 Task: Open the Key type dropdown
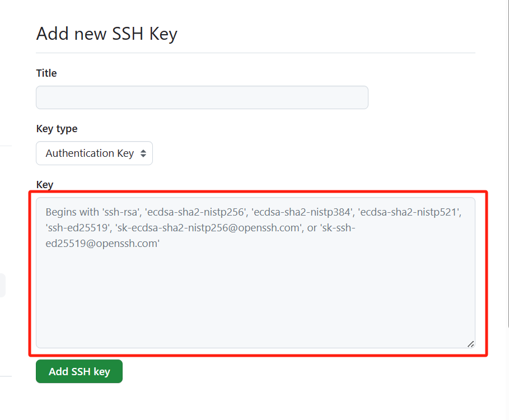94,153
